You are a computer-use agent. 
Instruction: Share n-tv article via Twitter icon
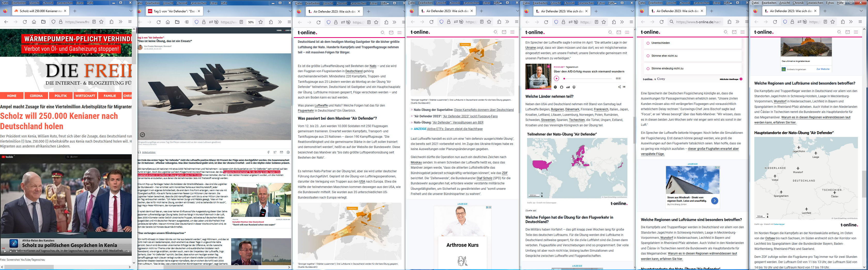(x=275, y=152)
